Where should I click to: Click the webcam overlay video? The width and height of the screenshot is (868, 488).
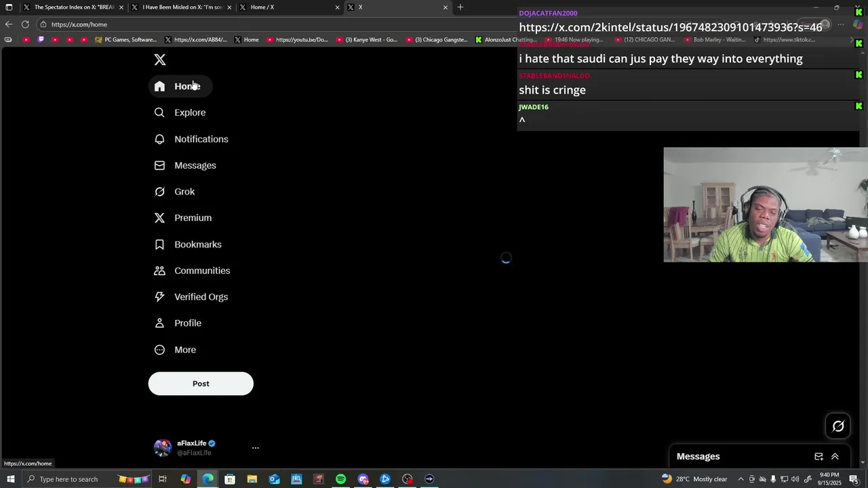click(766, 205)
